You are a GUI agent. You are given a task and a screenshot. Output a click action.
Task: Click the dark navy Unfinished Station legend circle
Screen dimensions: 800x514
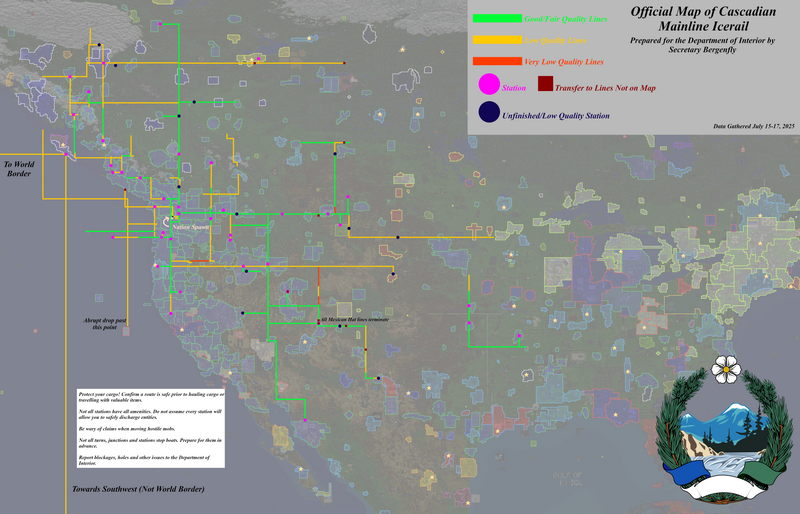point(489,113)
